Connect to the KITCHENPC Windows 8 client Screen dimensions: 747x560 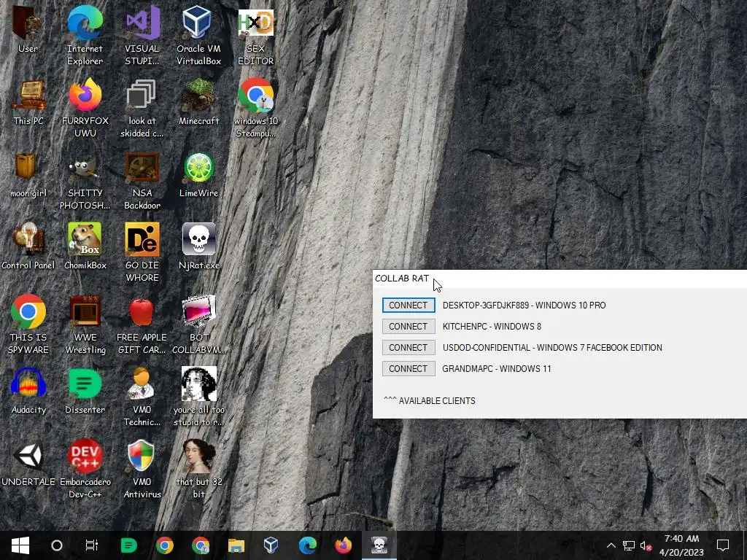[409, 326]
